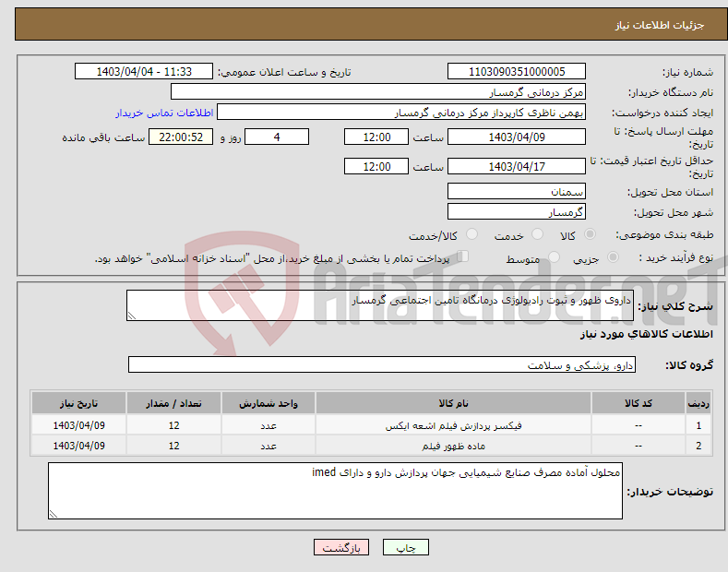Viewport: 728px width, 572px height.
Task: Select the جزیی purchase type radio
Action: click(613, 256)
